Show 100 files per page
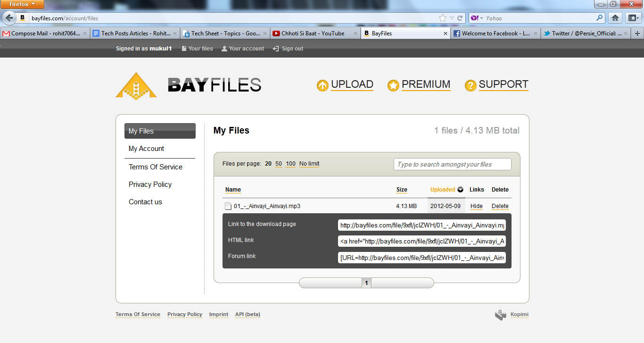Image resolution: width=644 pixels, height=343 pixels. click(x=290, y=164)
